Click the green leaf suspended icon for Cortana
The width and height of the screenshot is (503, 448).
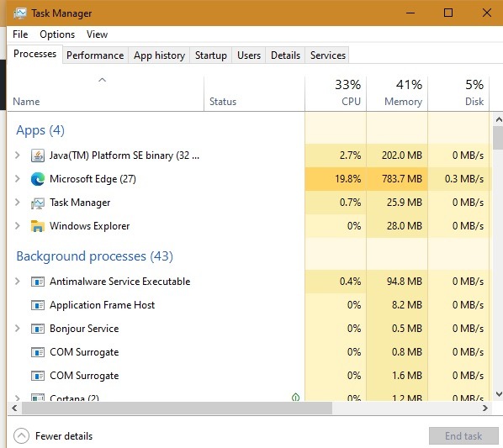click(x=295, y=398)
